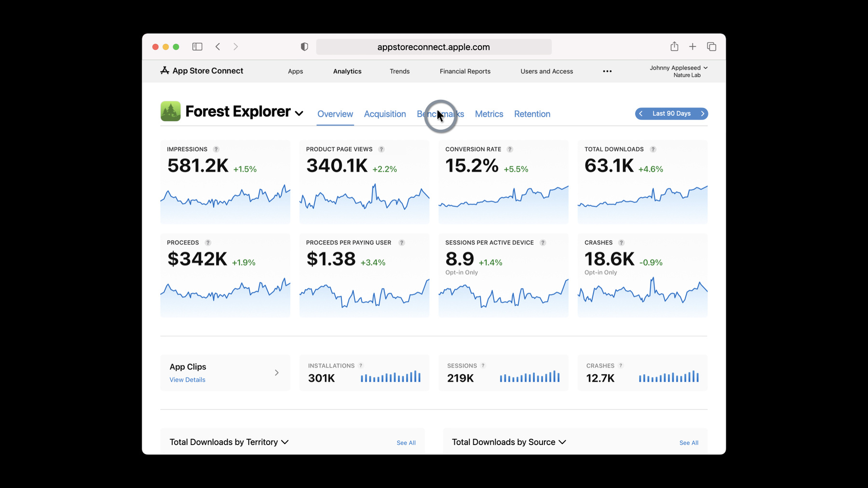This screenshot has height=488, width=868.
Task: Click the App Store Connect logo
Action: [x=202, y=71]
